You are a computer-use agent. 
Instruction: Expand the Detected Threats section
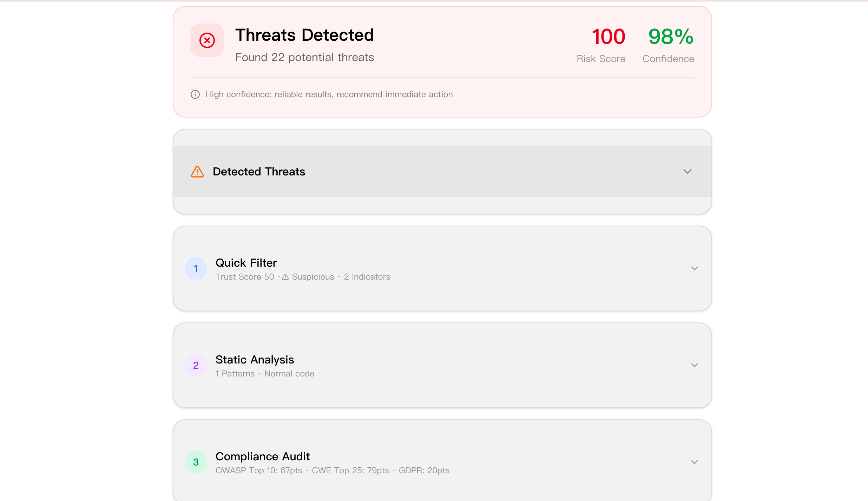688,172
